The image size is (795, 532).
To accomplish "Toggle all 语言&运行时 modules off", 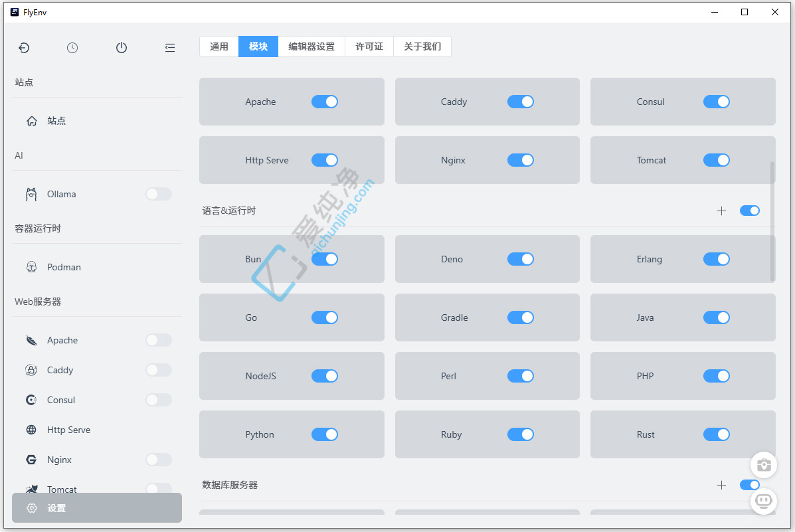I will pos(749,211).
